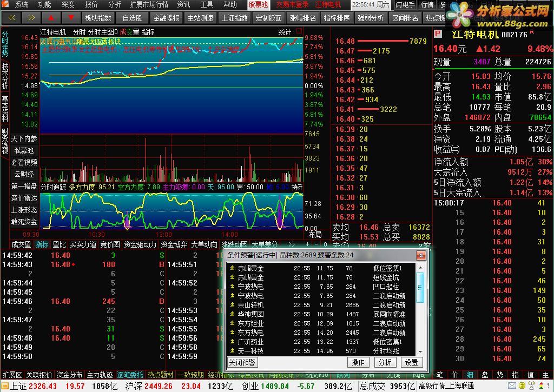Select the 热点题材 bottom tab

click(x=160, y=375)
